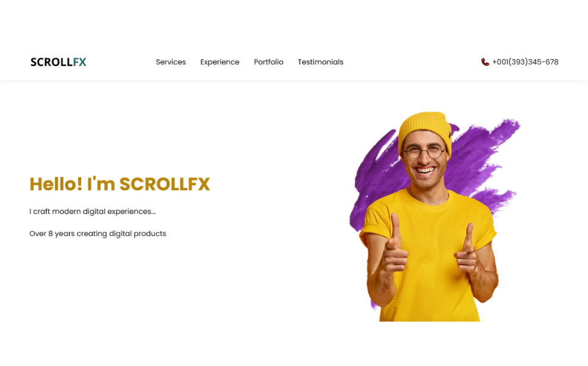
Task: Click the man's round glasses
Action: click(x=423, y=152)
